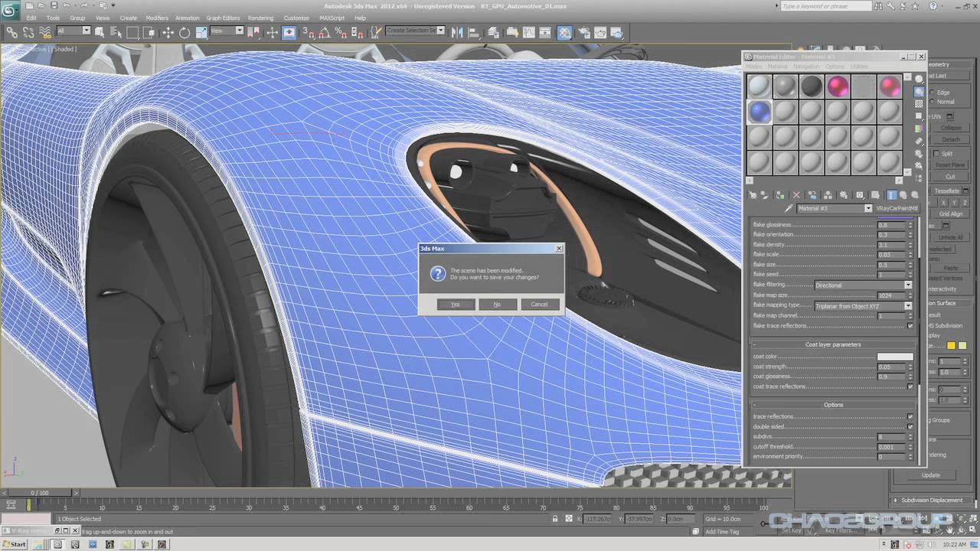Screen dimensions: 980x551
Task: Toggle coat trace reflections checkbox
Action: coord(910,386)
